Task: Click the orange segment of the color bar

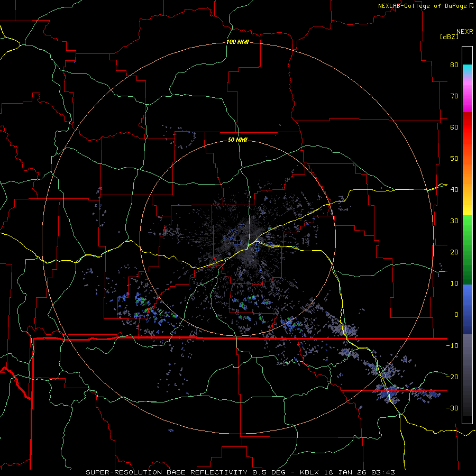Action: coord(467,173)
